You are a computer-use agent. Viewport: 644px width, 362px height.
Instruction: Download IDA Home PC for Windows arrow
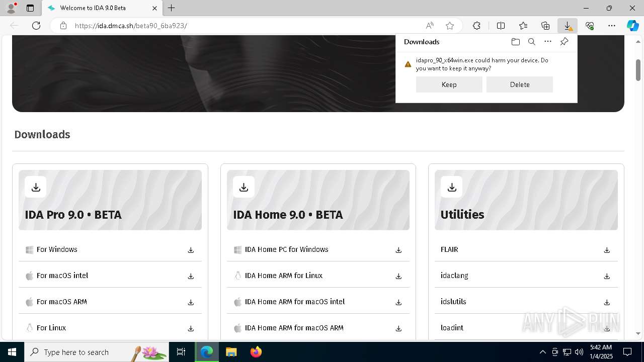398,250
